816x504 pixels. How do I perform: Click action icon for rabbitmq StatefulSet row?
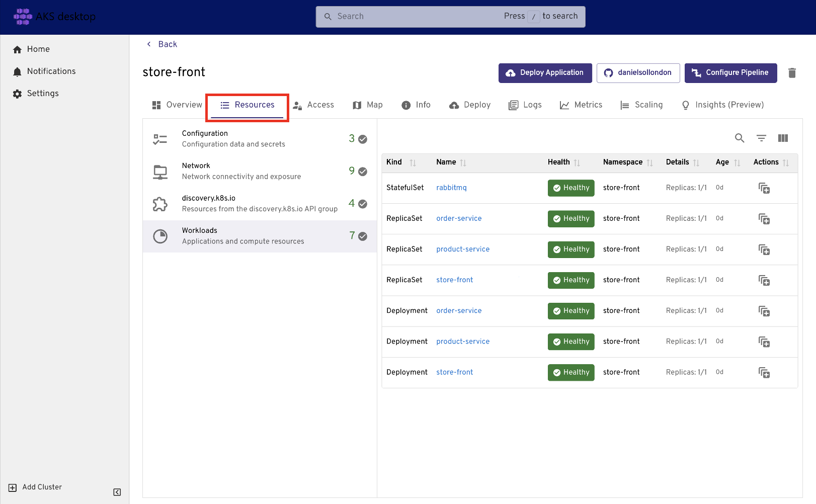[764, 188]
